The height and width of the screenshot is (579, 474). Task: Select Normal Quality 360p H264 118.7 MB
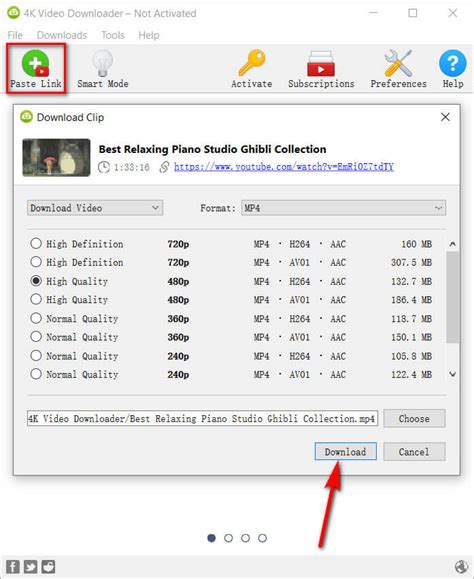231,319
